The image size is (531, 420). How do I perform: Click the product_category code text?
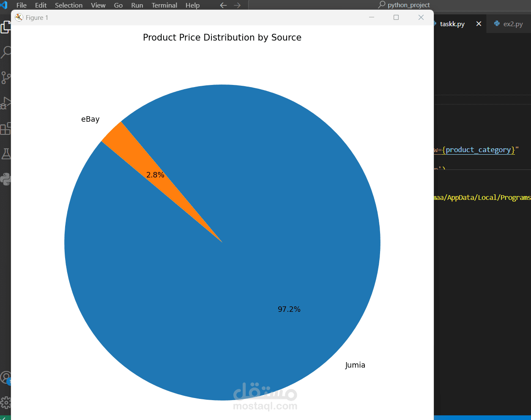[478, 150]
